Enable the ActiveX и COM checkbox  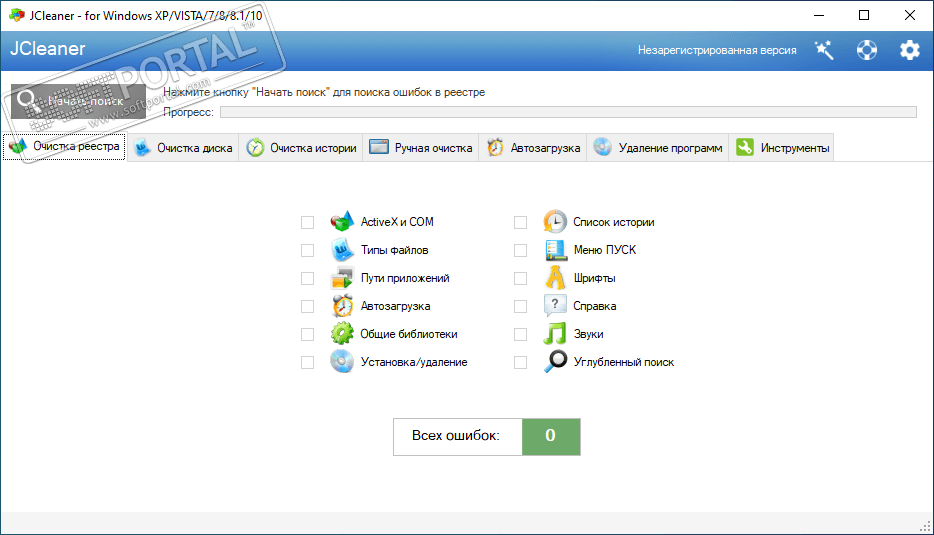307,222
